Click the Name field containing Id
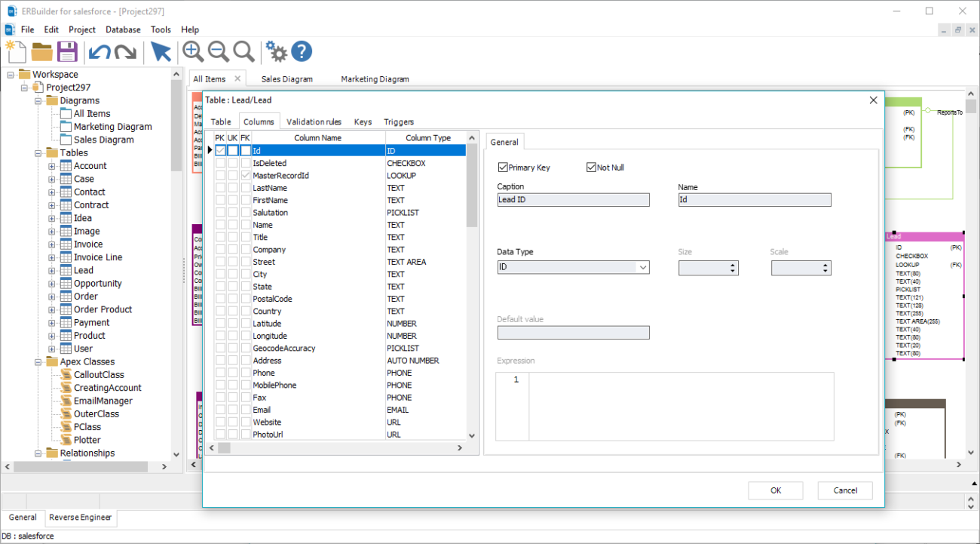The image size is (980, 544). [755, 200]
